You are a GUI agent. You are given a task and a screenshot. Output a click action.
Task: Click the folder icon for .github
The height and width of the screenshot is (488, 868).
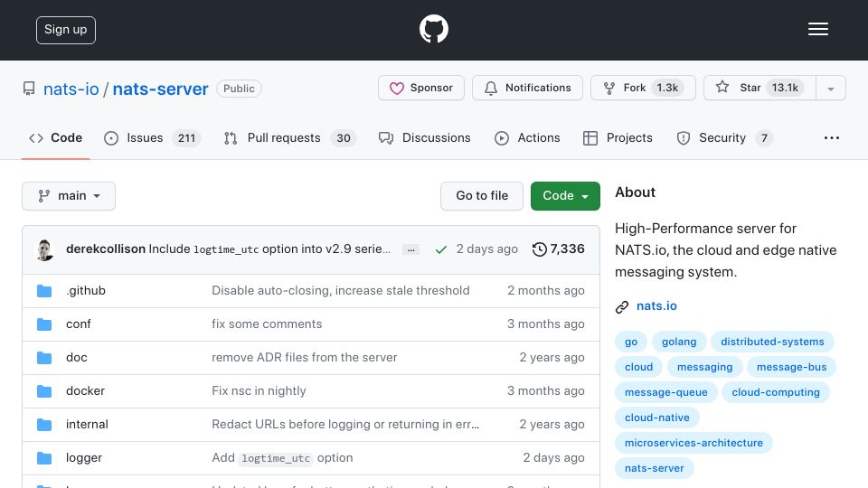(44, 291)
